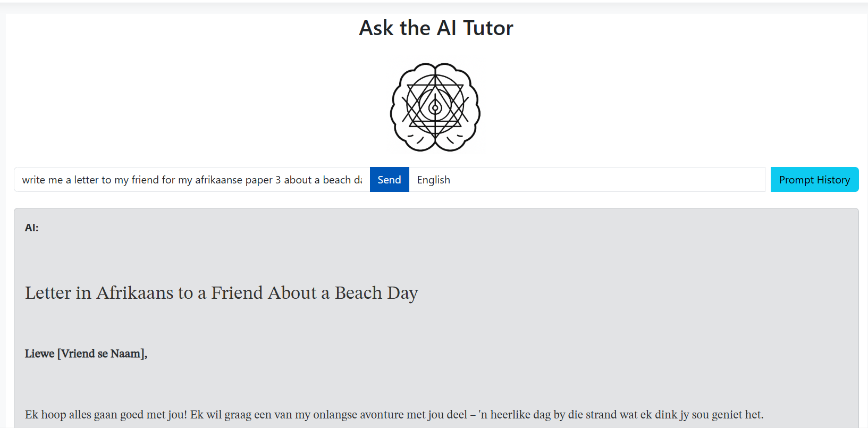Select the English language field
868x428 pixels.
[587, 180]
